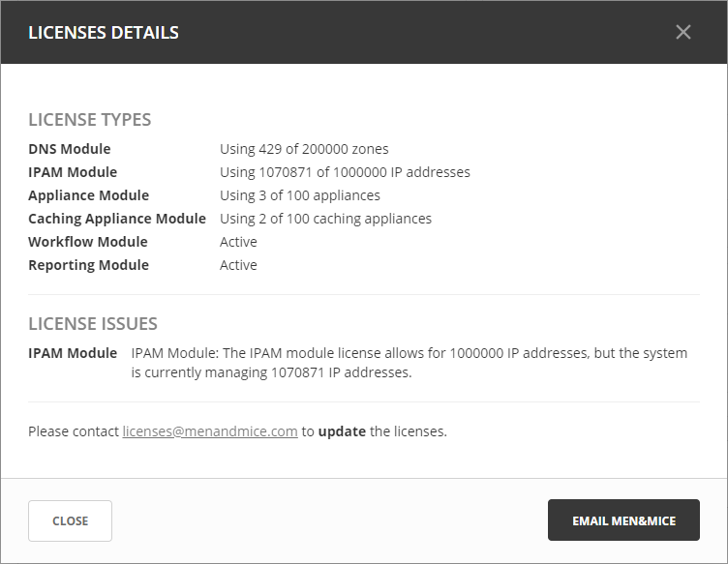
Task: Open the licenses@menandmice.com email link
Action: click(x=209, y=431)
